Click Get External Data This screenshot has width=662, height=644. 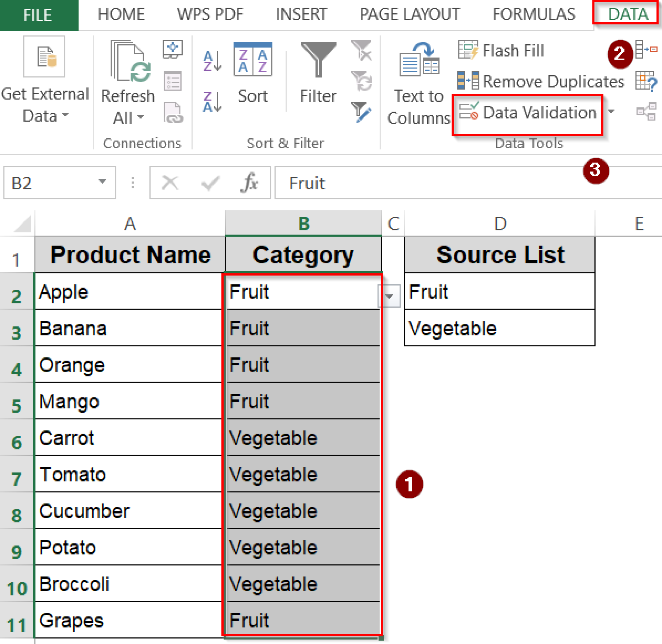[x=45, y=78]
